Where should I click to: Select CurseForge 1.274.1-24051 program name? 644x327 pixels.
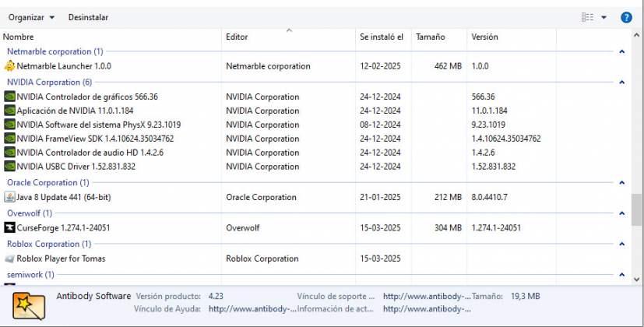63,227
